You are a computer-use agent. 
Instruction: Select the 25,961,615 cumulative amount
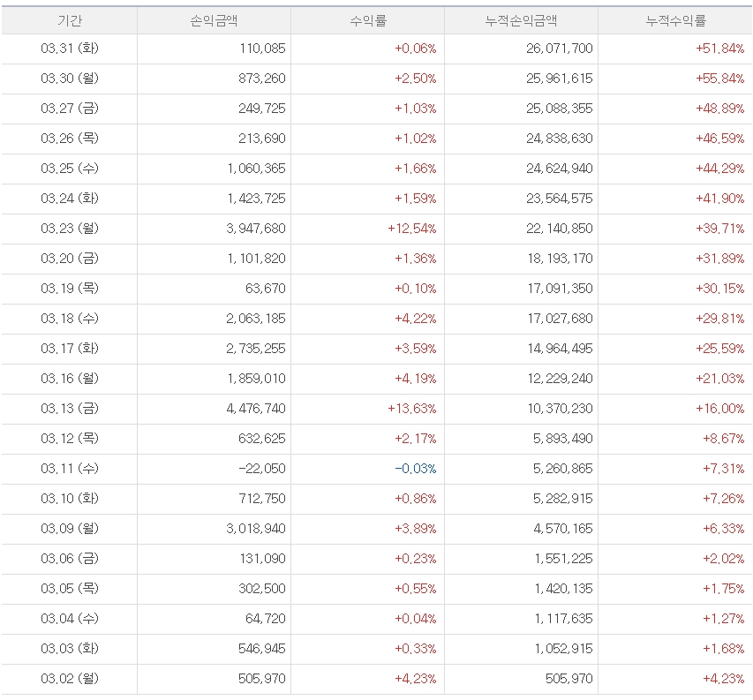[x=560, y=79]
